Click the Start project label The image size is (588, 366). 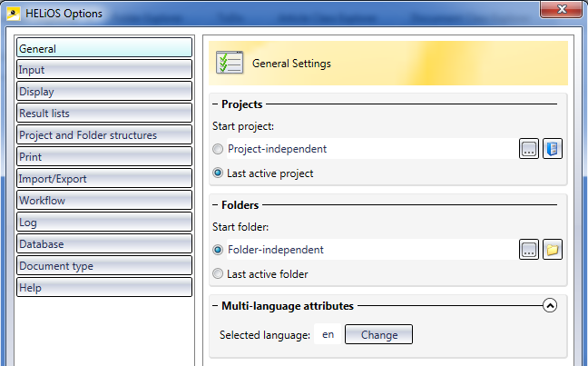243,126
